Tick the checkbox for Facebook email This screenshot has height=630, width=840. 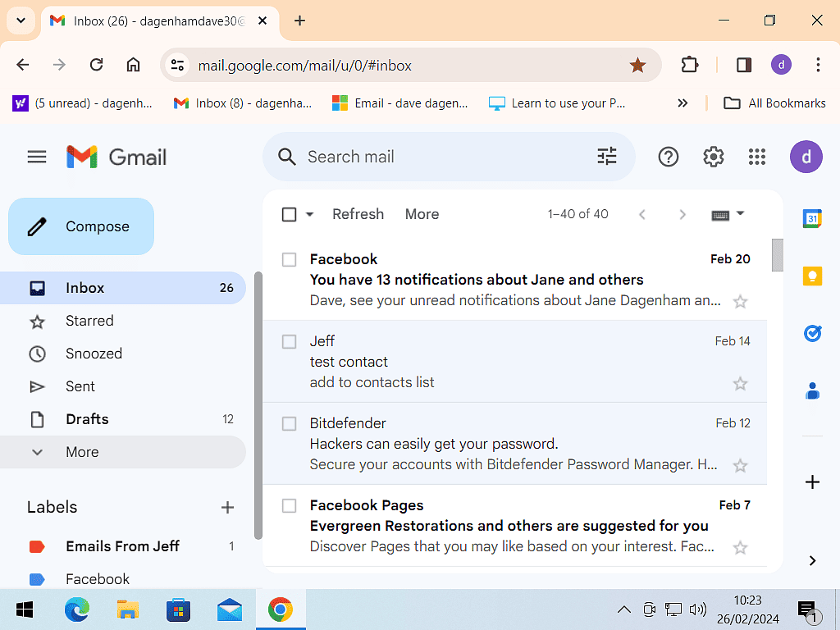(289, 260)
